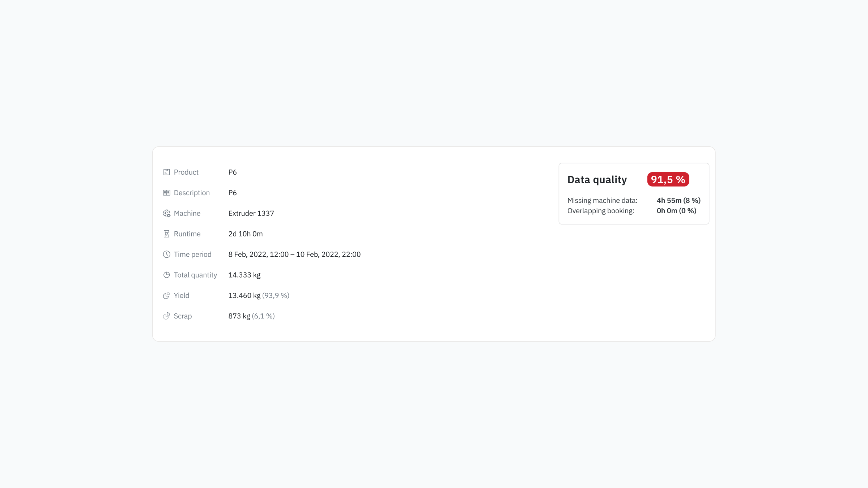Click the Product row icon
868x488 pixels.
166,172
